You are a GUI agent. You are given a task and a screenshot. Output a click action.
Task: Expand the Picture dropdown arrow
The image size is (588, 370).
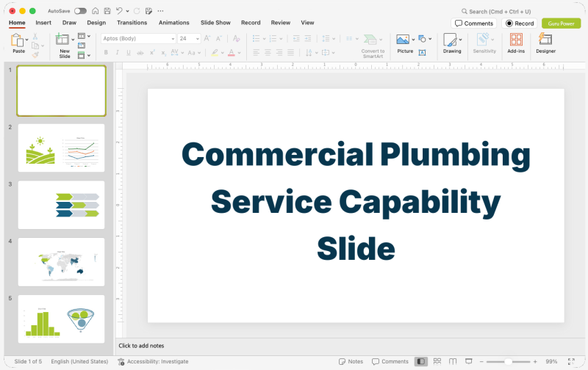tap(413, 40)
